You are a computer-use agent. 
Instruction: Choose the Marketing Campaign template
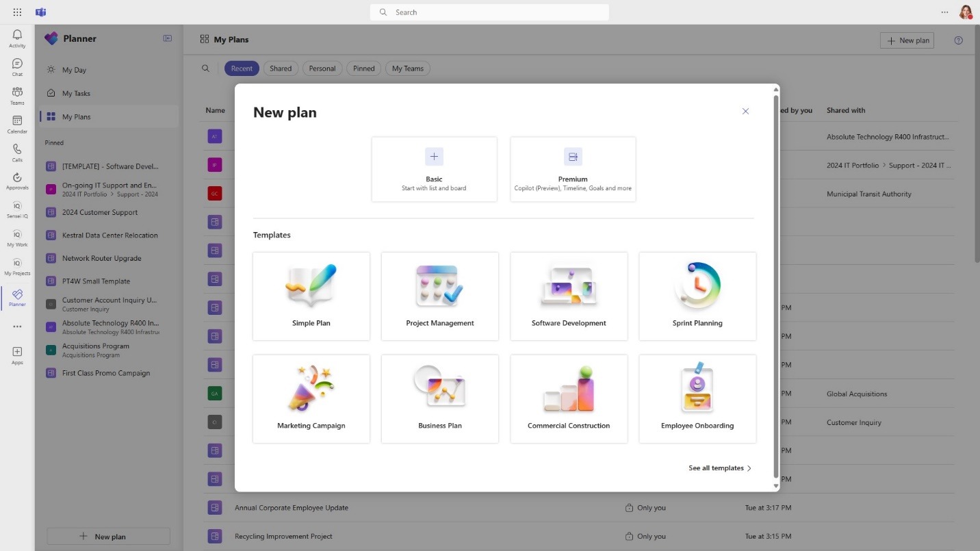[311, 399]
